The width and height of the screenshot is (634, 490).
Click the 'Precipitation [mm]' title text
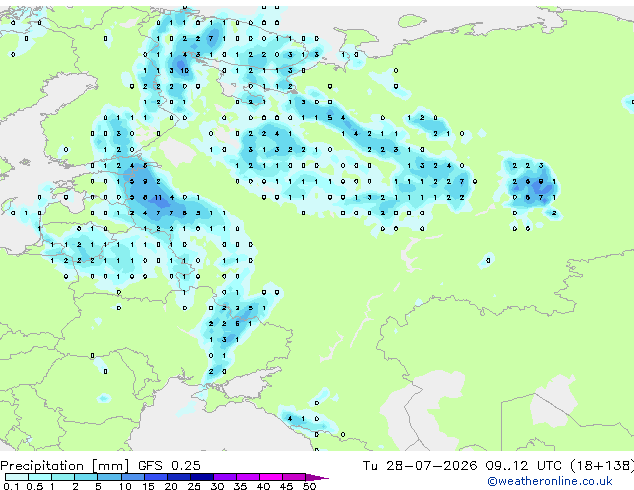click(64, 466)
